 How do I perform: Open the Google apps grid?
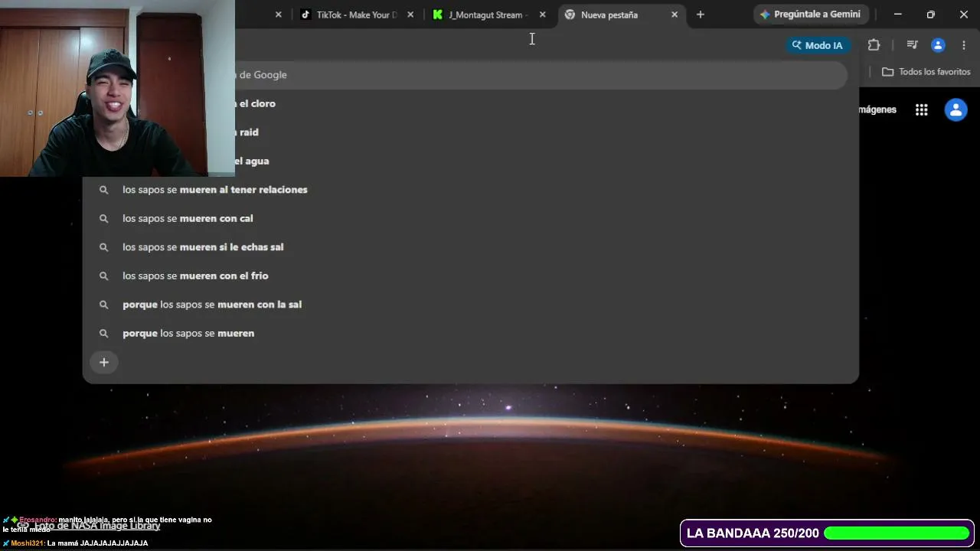[x=922, y=110]
